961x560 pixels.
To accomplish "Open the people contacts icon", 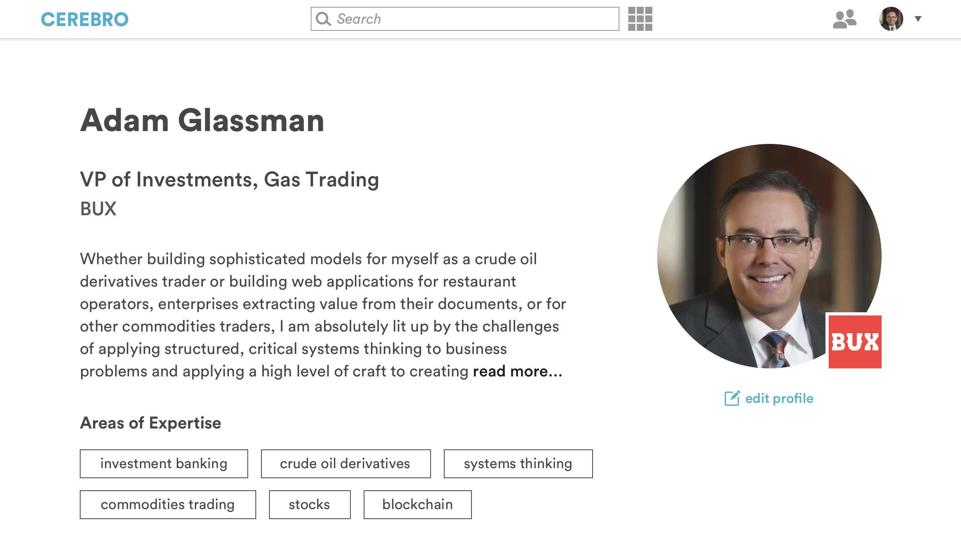I will point(844,19).
